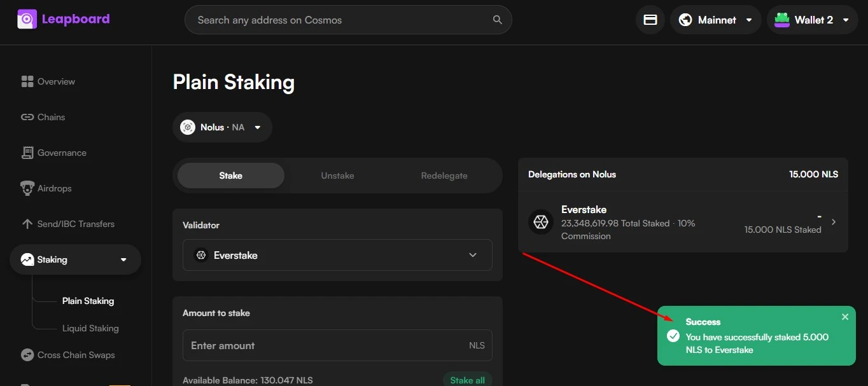Collapse the Staking sidebar menu arrow
868x386 pixels.
(123, 259)
